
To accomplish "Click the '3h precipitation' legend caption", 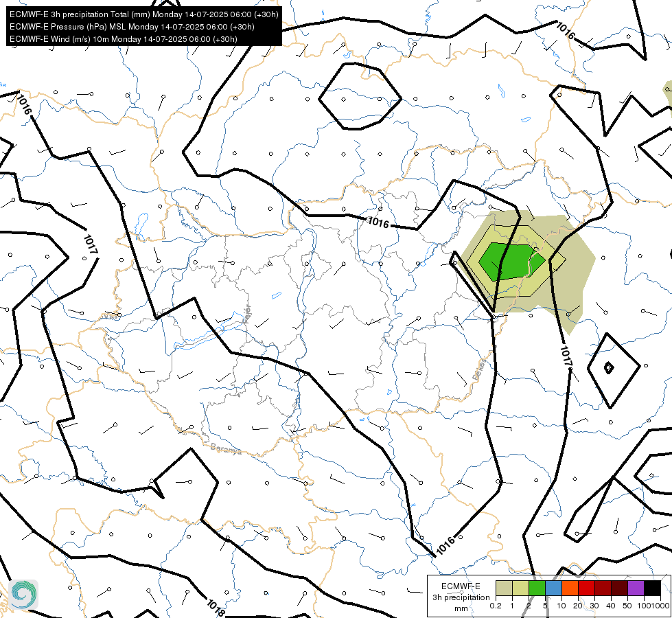I will coord(461,597).
